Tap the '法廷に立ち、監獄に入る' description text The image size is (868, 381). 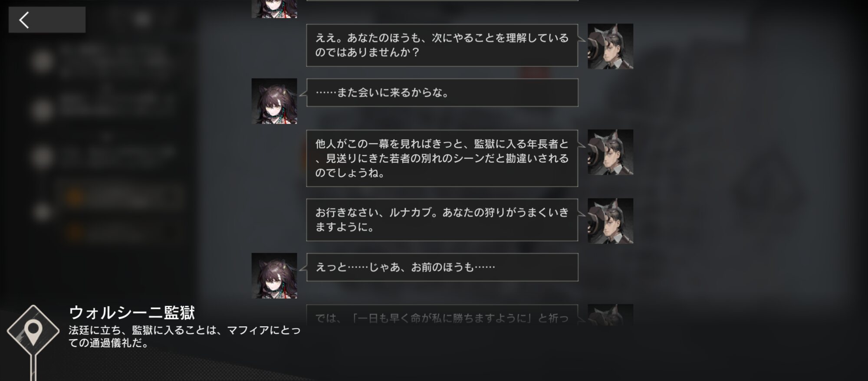coord(184,336)
